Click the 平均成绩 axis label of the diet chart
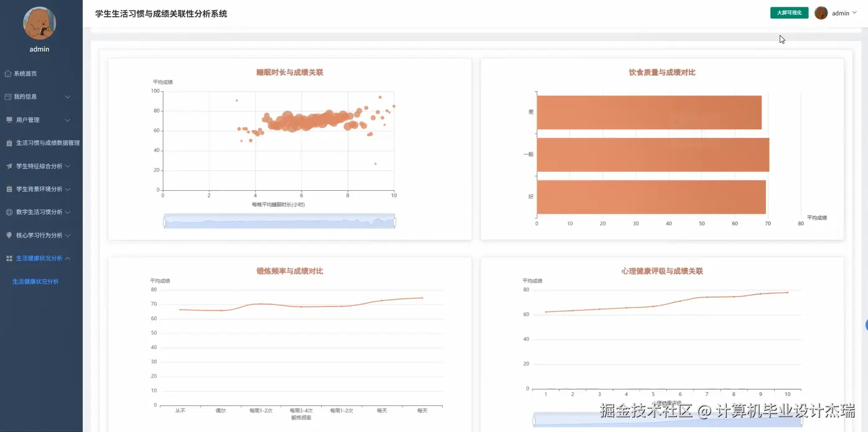Image resolution: width=868 pixels, height=432 pixels. coord(817,218)
